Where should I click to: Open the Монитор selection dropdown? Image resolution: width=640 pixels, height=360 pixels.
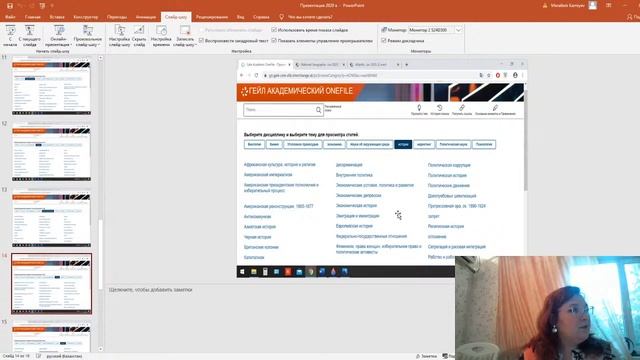[458, 30]
